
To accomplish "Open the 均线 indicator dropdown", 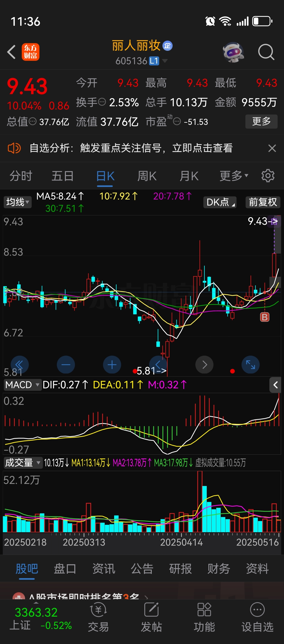I will pos(17,202).
